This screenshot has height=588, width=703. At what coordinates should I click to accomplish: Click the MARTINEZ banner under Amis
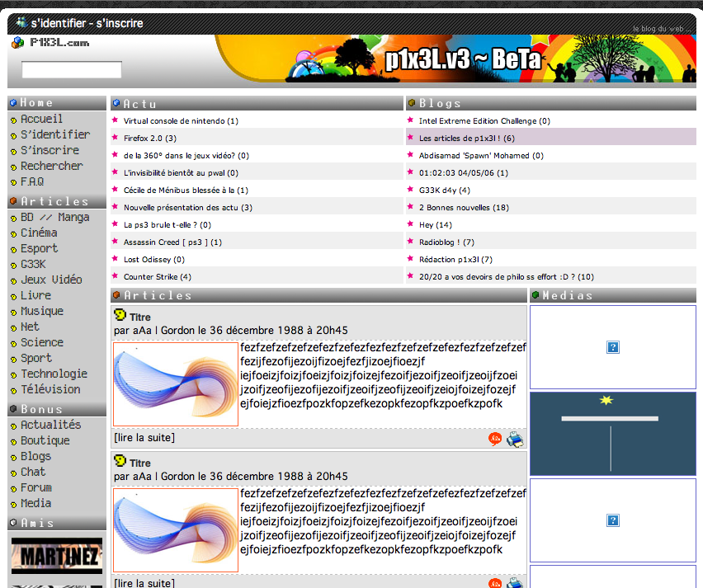click(x=57, y=556)
